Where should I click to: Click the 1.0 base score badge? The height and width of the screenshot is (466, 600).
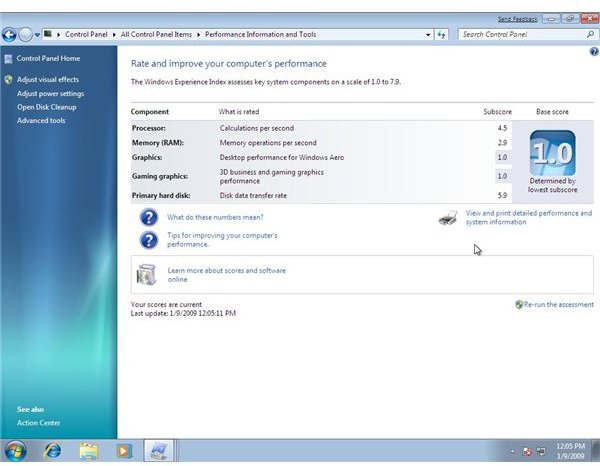point(553,153)
